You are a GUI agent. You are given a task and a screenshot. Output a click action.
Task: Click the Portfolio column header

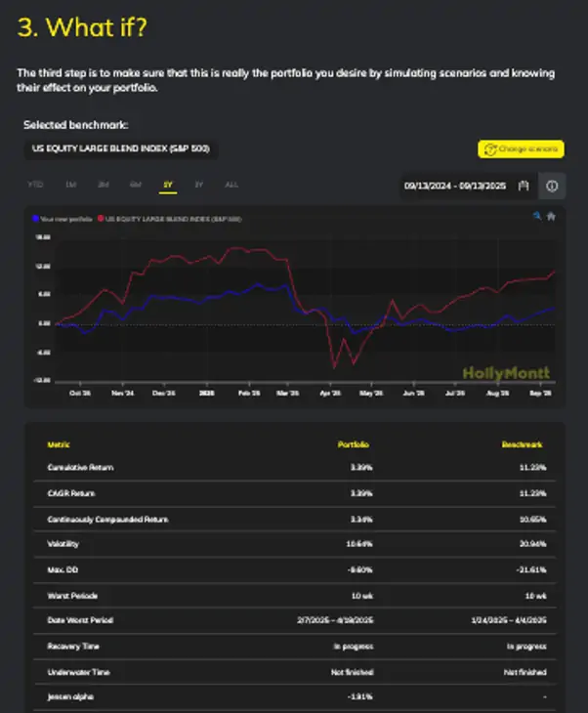point(354,444)
